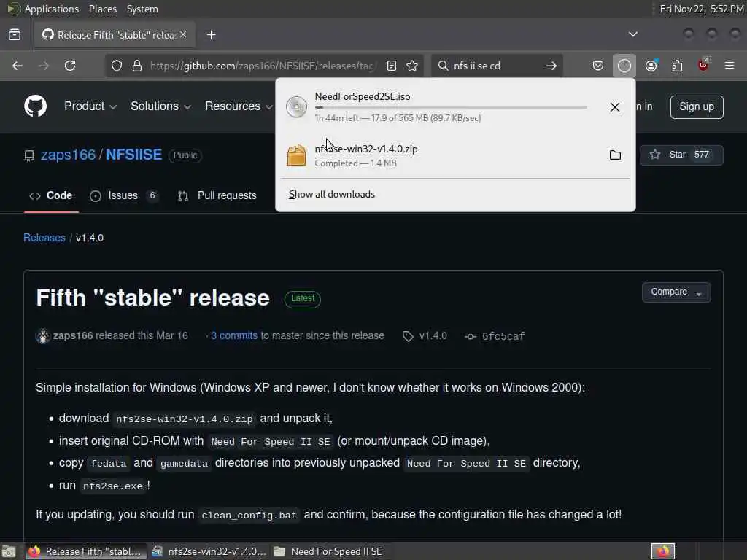The height and width of the screenshot is (560, 747).
Task: Open Firefox hamburger application menu
Action: tap(729, 66)
